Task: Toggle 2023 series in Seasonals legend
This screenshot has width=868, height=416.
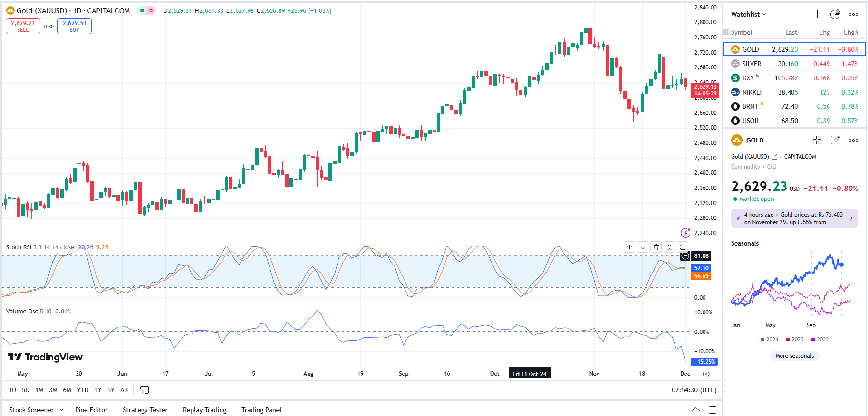Action: (794, 340)
